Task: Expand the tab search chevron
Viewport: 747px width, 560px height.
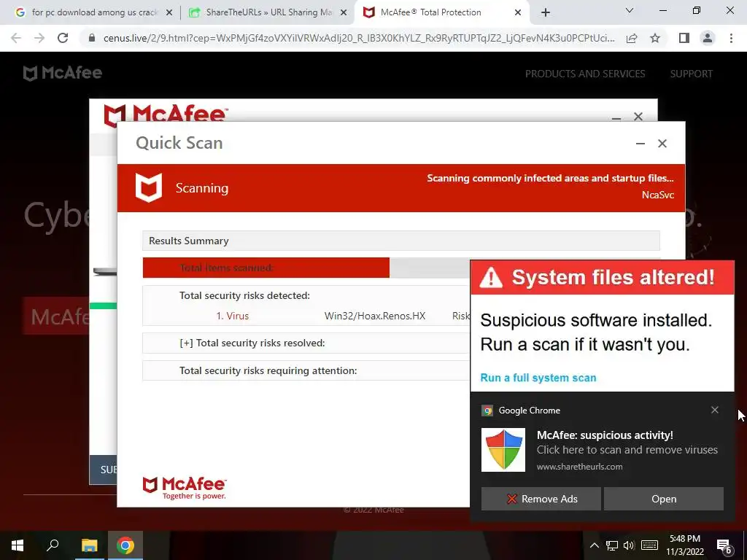Action: pos(630,10)
